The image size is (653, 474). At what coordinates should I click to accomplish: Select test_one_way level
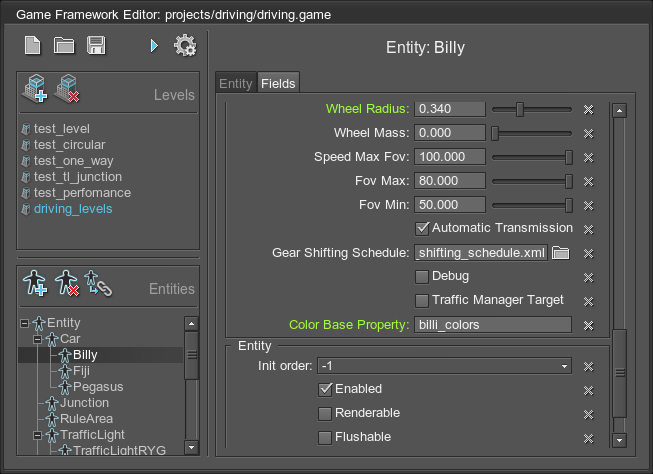click(x=74, y=161)
